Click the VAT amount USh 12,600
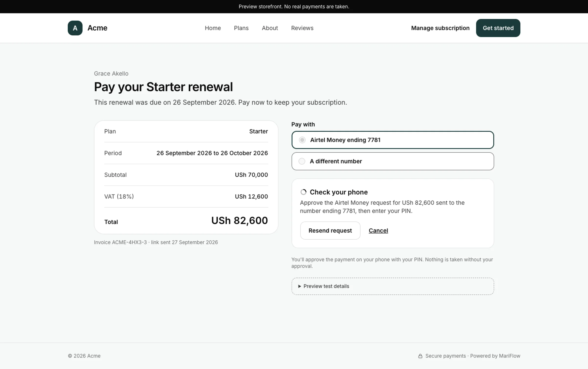588x369 pixels. pyautogui.click(x=251, y=197)
